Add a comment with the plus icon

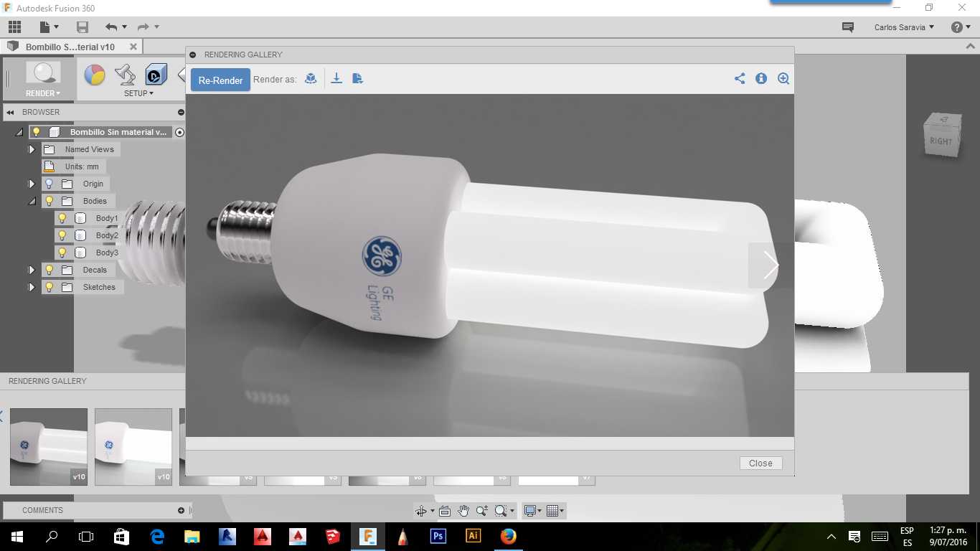(181, 510)
